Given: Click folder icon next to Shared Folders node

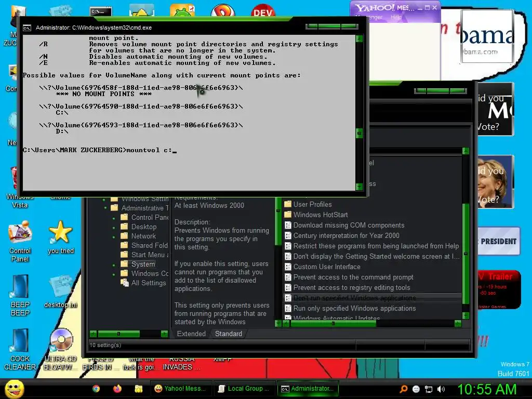Looking at the screenshot, I should pyautogui.click(x=125, y=245).
